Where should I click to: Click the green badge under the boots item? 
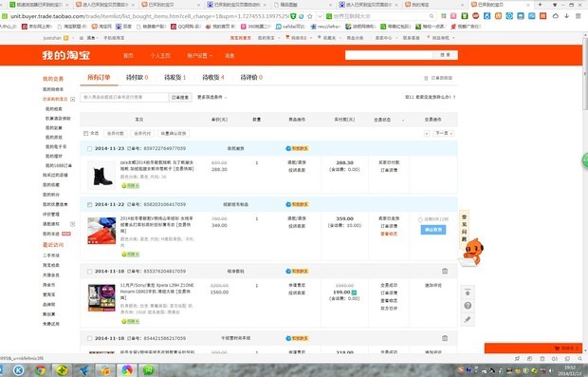(x=130, y=186)
